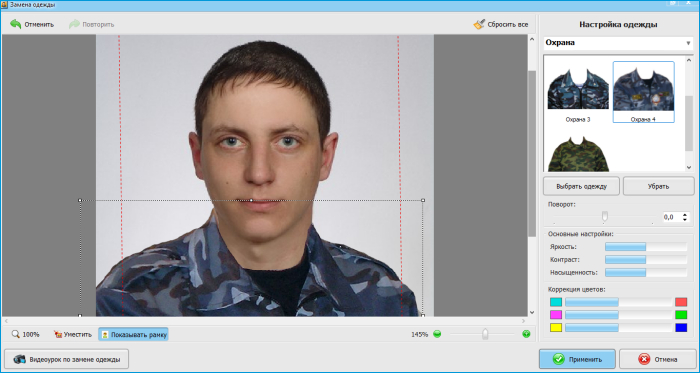Click the green zoom-in plus icon

point(526,334)
